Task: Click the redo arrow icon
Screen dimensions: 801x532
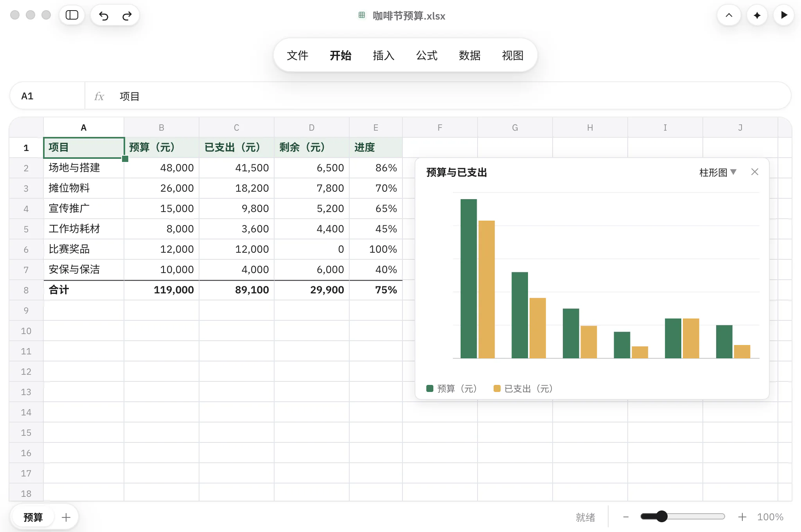Action: 127,16
